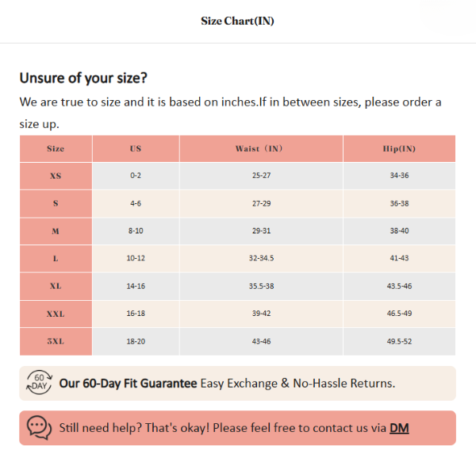476x466 pixels.
Task: Click the Waist (IN) column header
Action: (261, 148)
